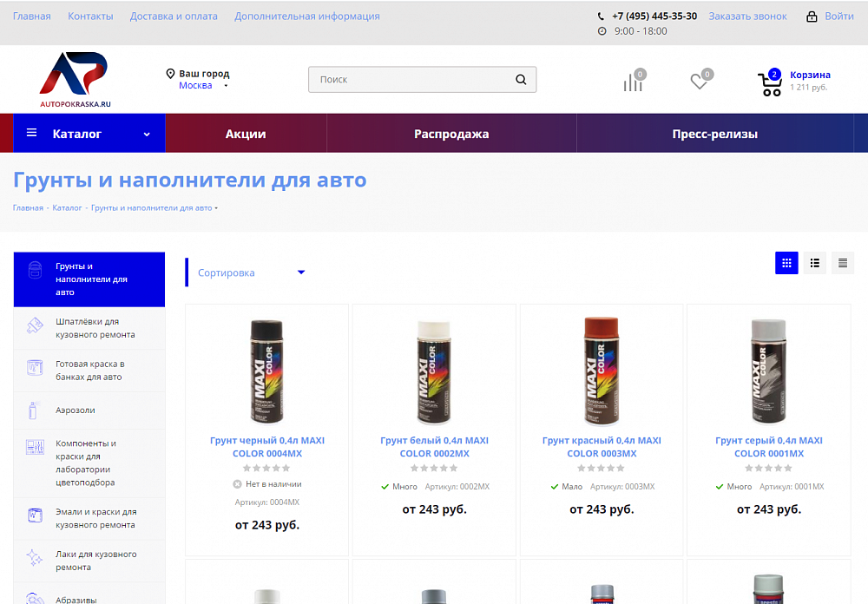Select Аэрозоли category in sidebar
Viewport: 868px width, 604px height.
coord(89,410)
